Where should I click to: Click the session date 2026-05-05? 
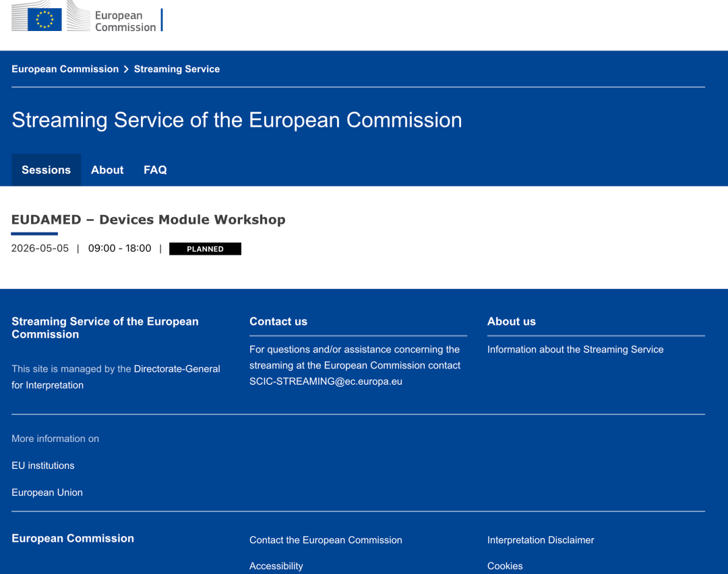point(40,248)
